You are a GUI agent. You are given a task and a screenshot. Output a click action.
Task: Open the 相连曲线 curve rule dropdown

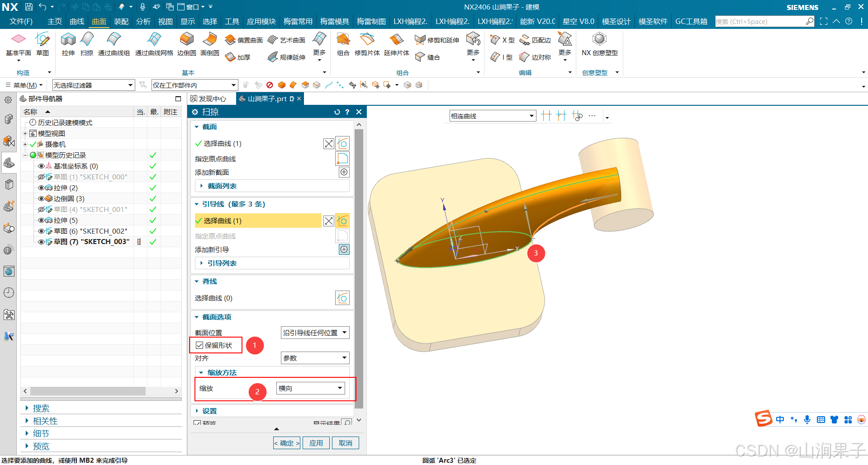click(493, 116)
